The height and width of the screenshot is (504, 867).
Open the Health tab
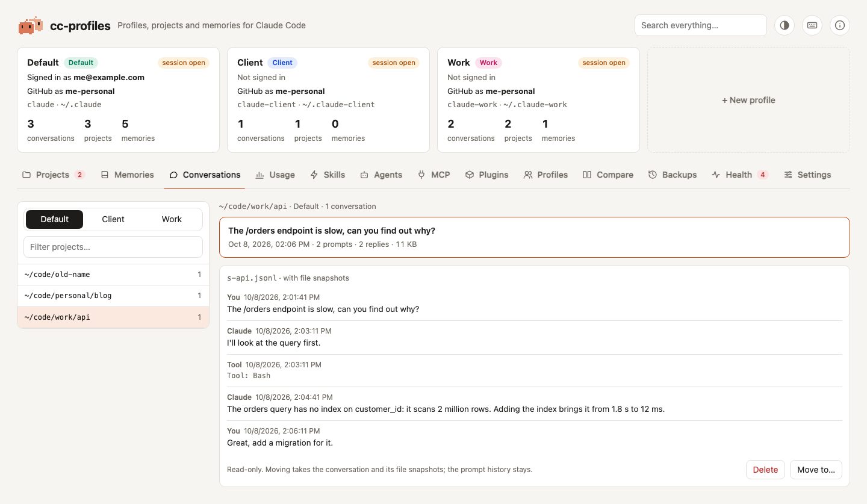(740, 175)
